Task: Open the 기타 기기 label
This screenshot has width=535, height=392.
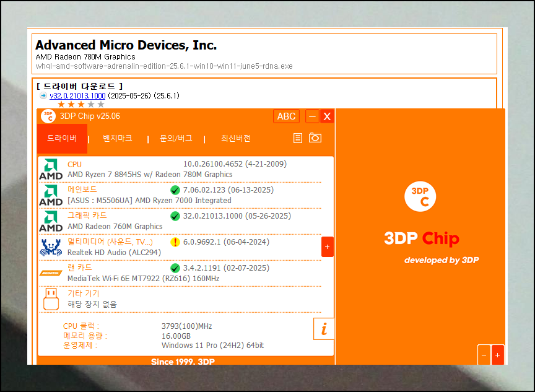Action: [83, 294]
